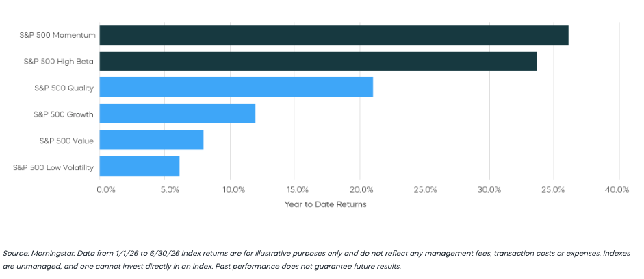Image resolution: width=644 pixels, height=279 pixels.
Task: Click the S&P 500 Low Volatility bar
Action: (140, 167)
